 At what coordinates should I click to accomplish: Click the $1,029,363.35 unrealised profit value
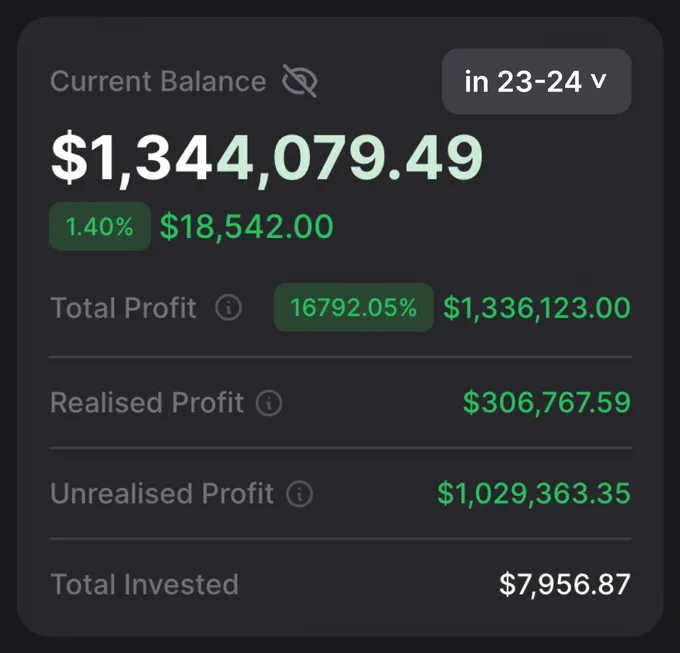534,493
